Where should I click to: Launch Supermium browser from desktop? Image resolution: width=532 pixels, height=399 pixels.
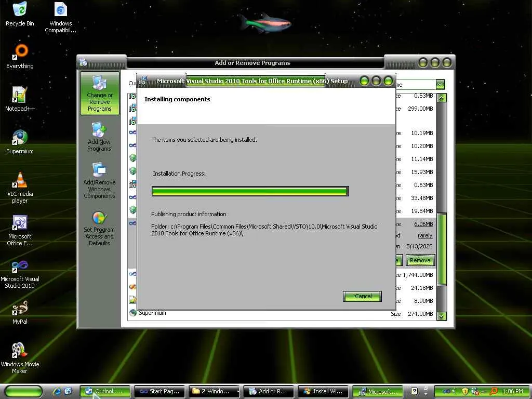pos(20,142)
